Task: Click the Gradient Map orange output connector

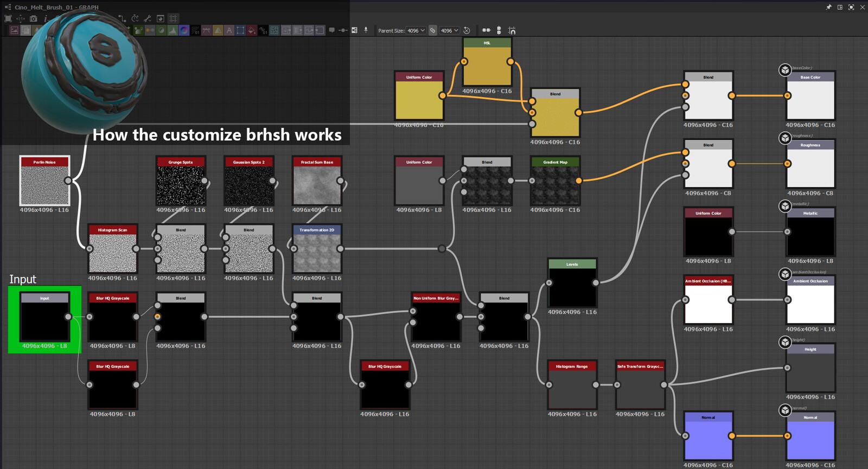Action: [579, 181]
